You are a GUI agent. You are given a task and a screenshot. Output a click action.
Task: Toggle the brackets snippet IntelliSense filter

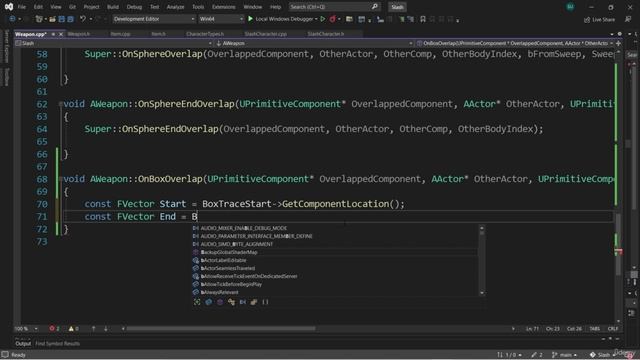coord(265,302)
